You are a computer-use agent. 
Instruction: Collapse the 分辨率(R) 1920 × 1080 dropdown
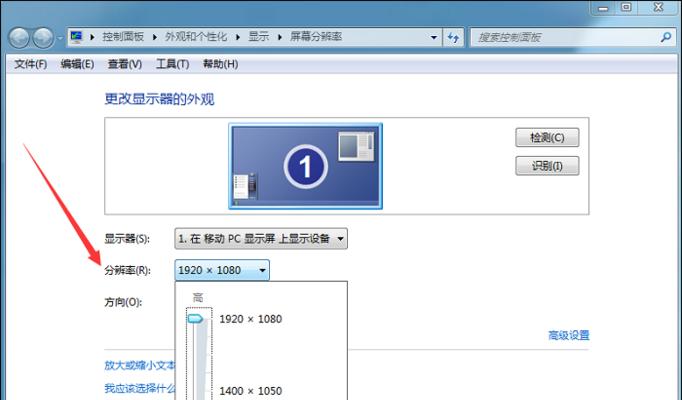(222, 270)
